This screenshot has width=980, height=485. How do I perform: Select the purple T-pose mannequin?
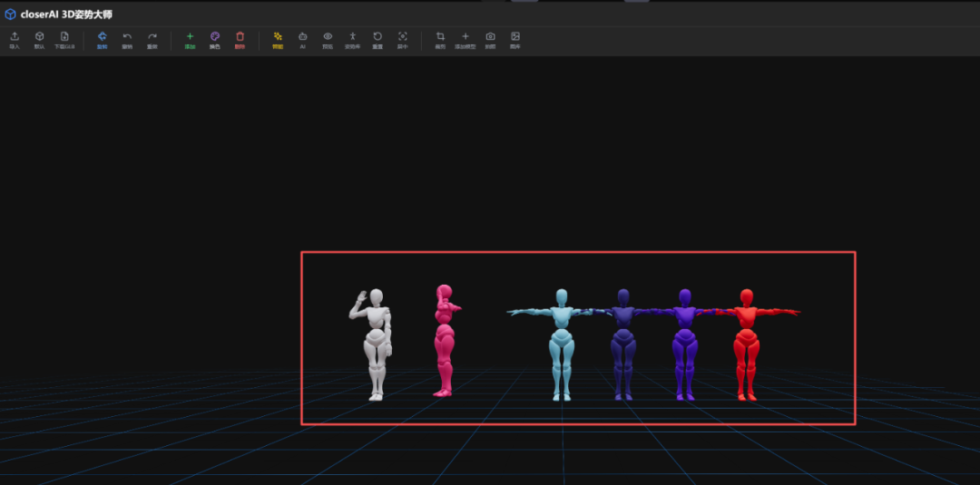click(685, 344)
